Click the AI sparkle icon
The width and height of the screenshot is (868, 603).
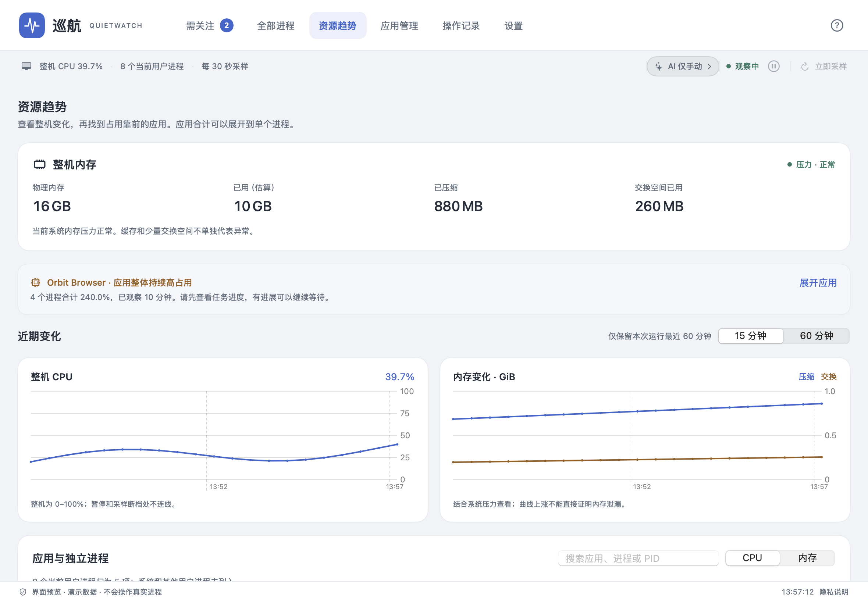coord(659,67)
